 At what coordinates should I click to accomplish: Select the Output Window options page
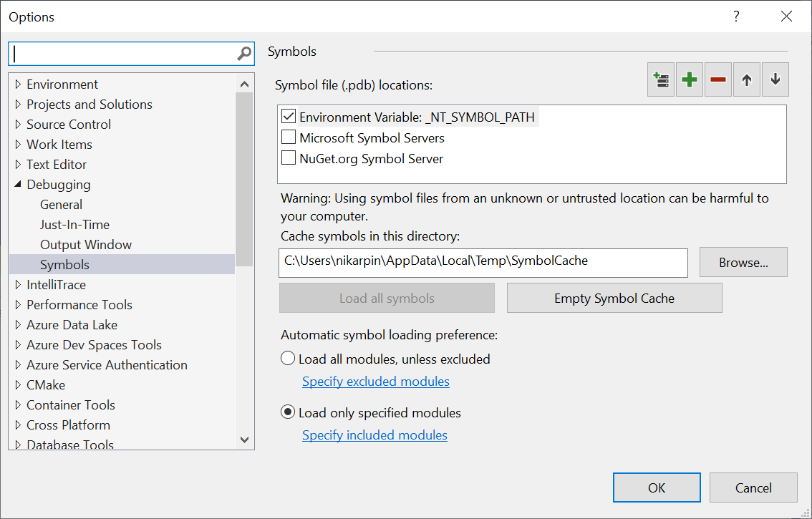pyautogui.click(x=86, y=245)
